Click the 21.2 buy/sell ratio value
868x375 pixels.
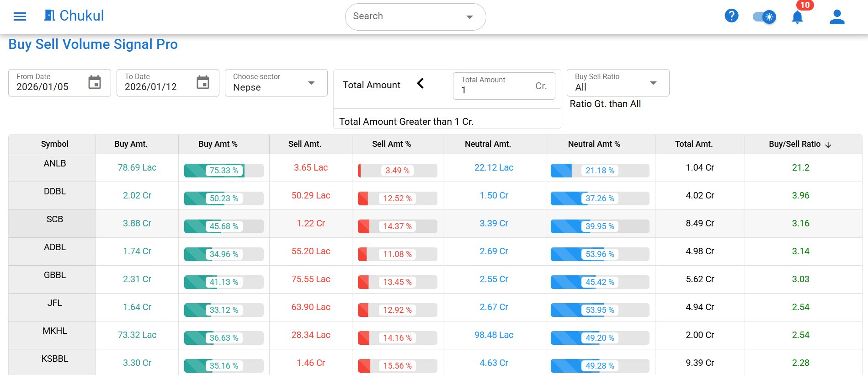[800, 167]
